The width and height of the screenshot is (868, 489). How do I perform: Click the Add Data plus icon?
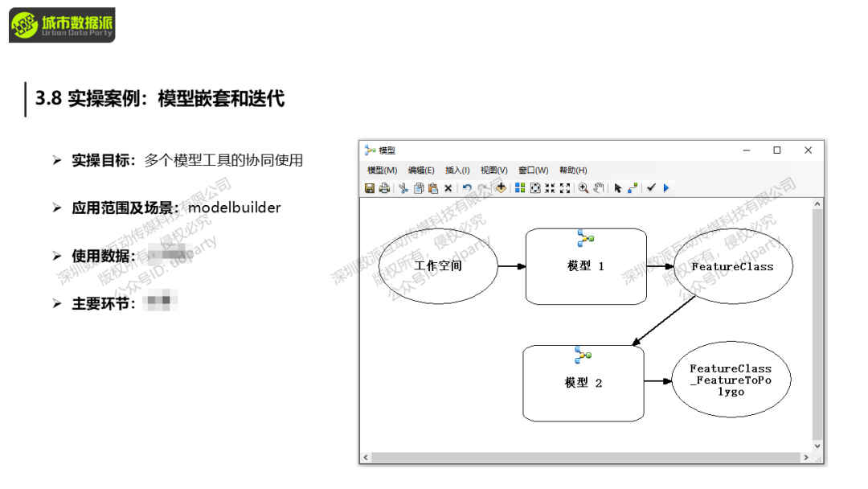point(501,187)
